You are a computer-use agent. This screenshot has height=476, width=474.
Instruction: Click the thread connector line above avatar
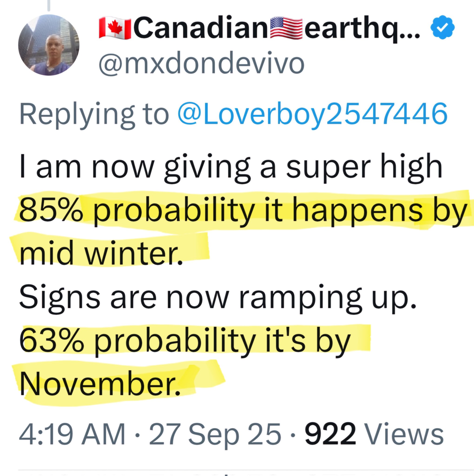point(49,5)
